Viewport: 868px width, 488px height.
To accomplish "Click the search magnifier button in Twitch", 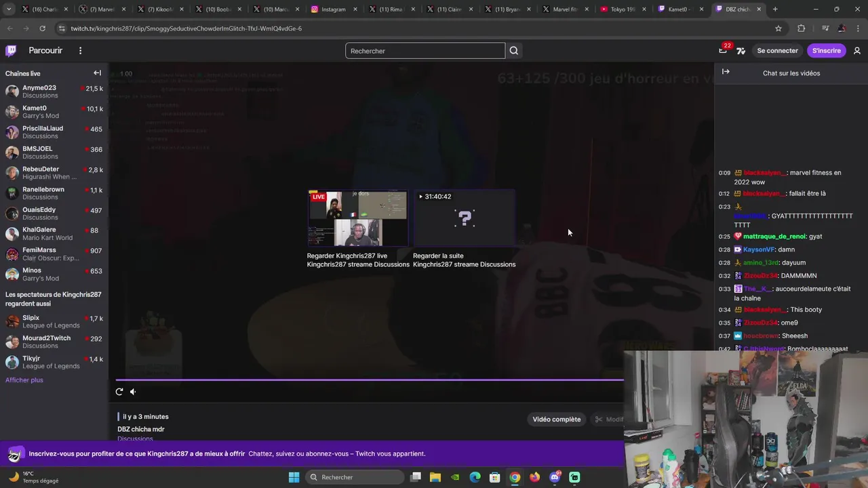I will pyautogui.click(x=514, y=51).
